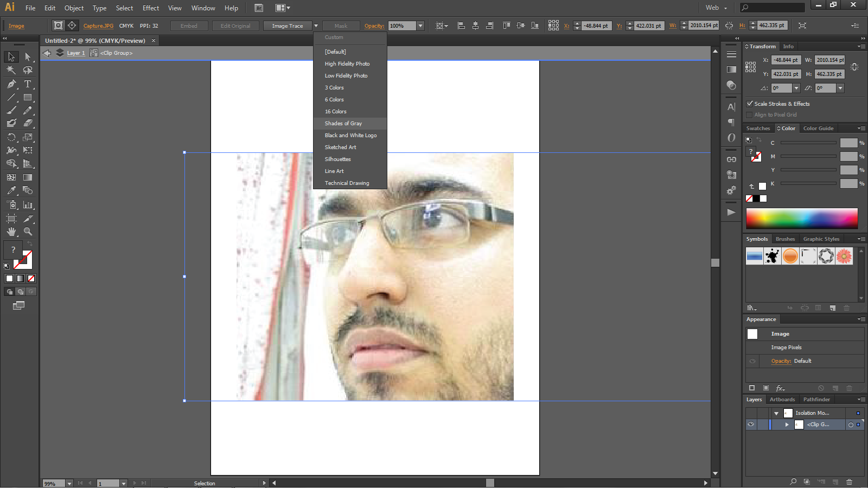Click the Cyan (C) slider track

point(808,143)
